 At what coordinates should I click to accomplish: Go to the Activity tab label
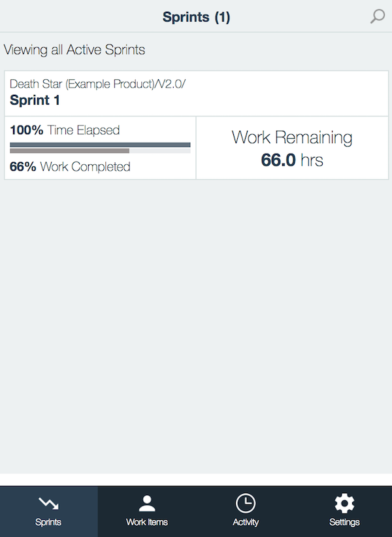pos(246,522)
